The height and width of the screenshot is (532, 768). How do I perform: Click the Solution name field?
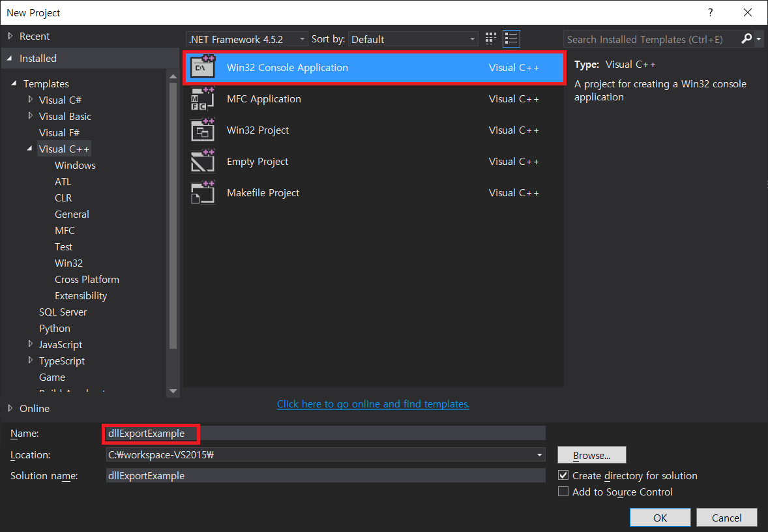pyautogui.click(x=325, y=476)
